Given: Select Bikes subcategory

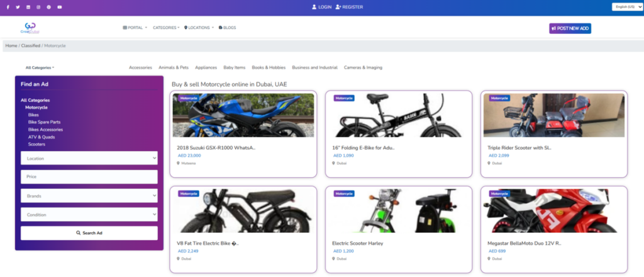Looking at the screenshot, I should pyautogui.click(x=34, y=115).
